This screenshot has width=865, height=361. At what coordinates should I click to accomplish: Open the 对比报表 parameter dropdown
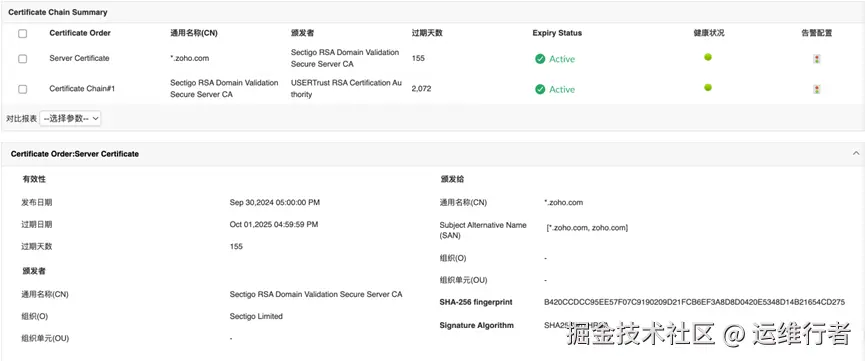(70, 118)
